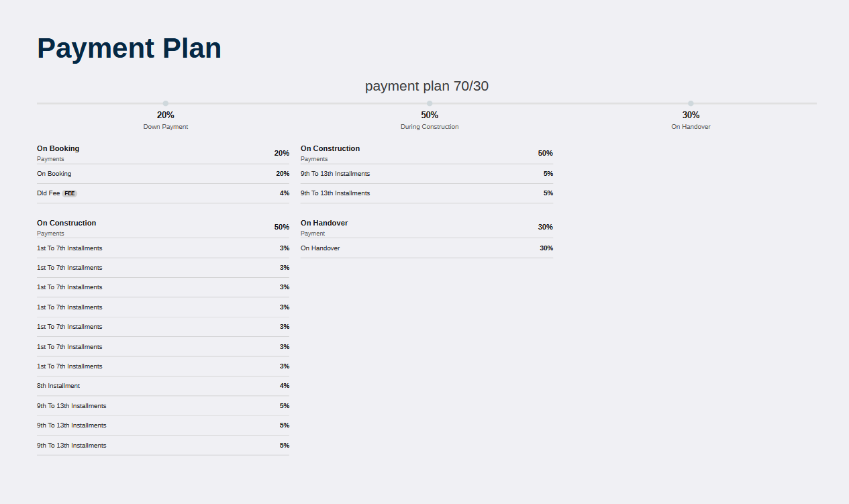Click the 8th Installment row
Image resolution: width=849 pixels, height=504 pixels.
coord(163,386)
